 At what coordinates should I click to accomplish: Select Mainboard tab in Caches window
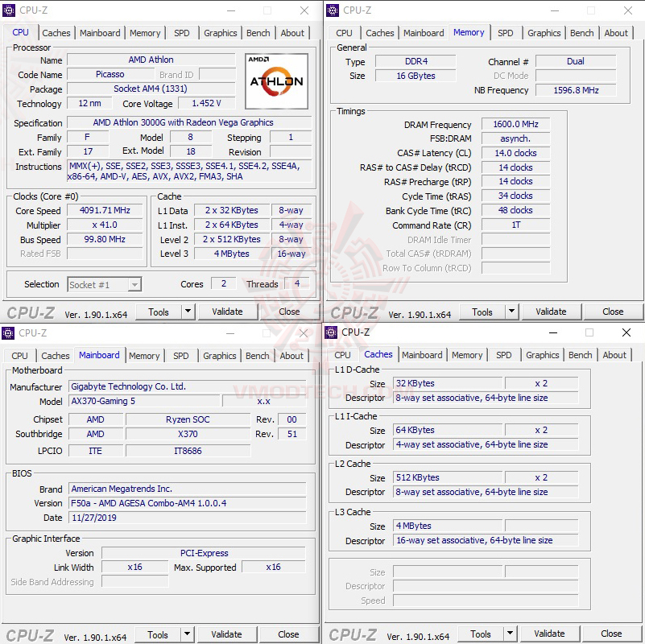pos(422,355)
